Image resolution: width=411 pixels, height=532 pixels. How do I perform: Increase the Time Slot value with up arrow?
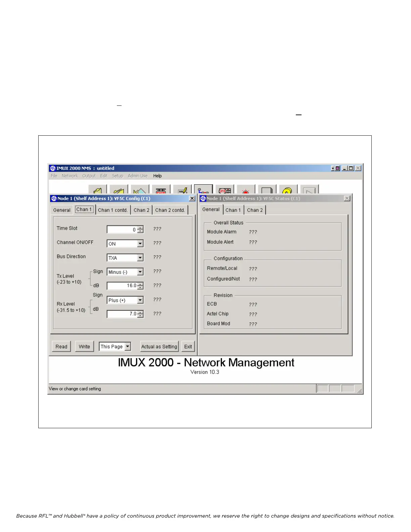coord(140,228)
